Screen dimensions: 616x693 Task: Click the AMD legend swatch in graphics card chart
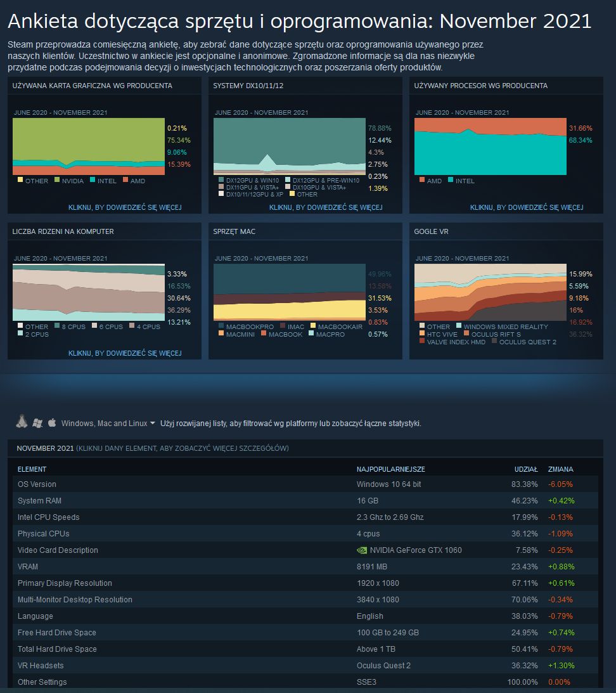[125, 179]
